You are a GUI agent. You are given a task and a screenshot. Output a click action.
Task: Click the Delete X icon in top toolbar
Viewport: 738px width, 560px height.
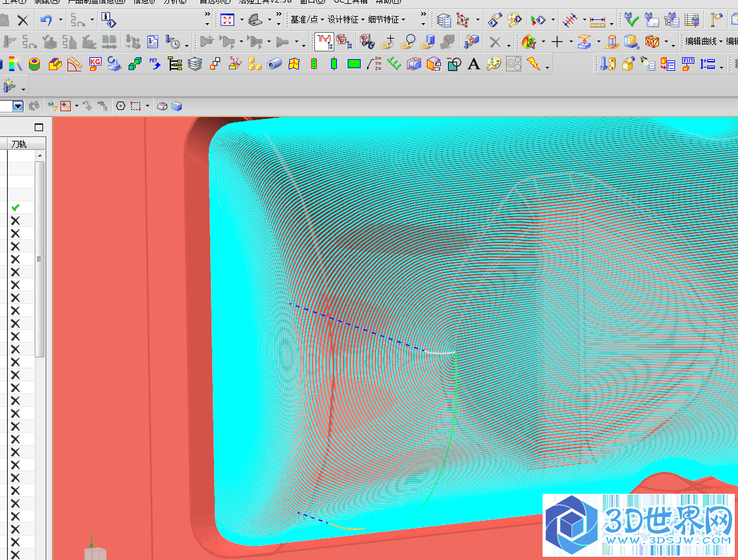click(x=22, y=20)
